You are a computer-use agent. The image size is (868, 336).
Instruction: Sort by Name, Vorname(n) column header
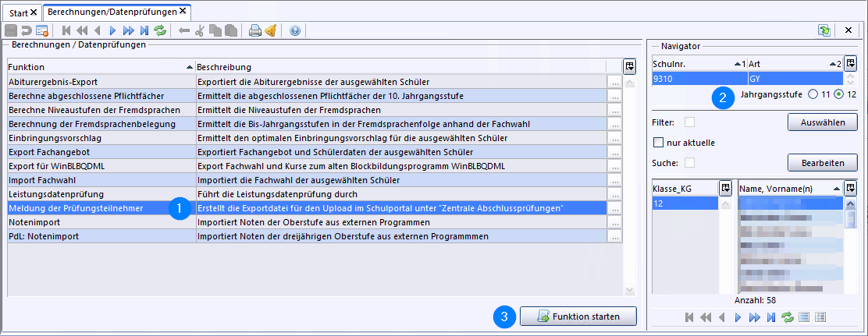point(791,189)
